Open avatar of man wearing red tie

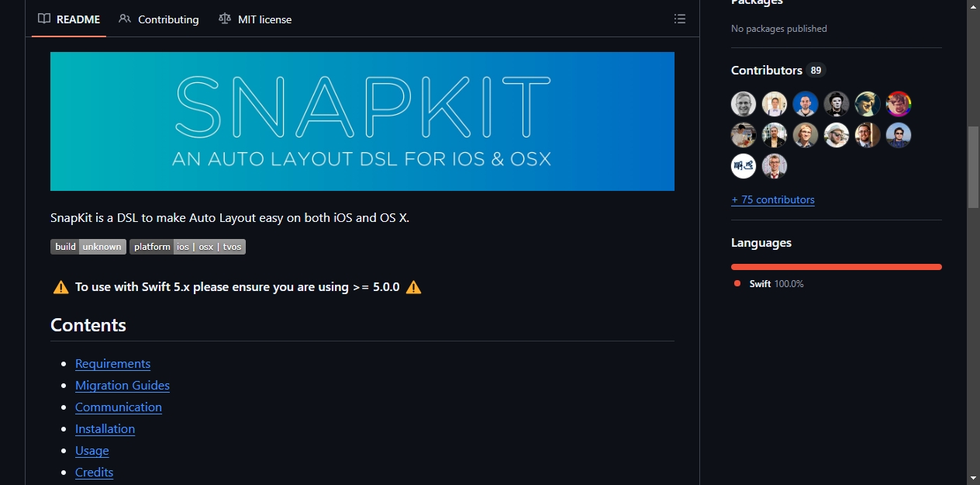click(775, 166)
